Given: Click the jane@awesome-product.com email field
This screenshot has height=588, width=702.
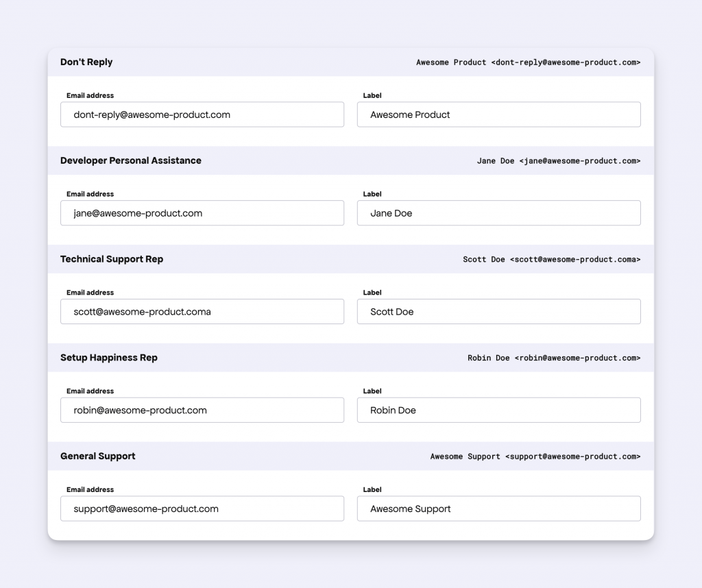Looking at the screenshot, I should 202,213.
